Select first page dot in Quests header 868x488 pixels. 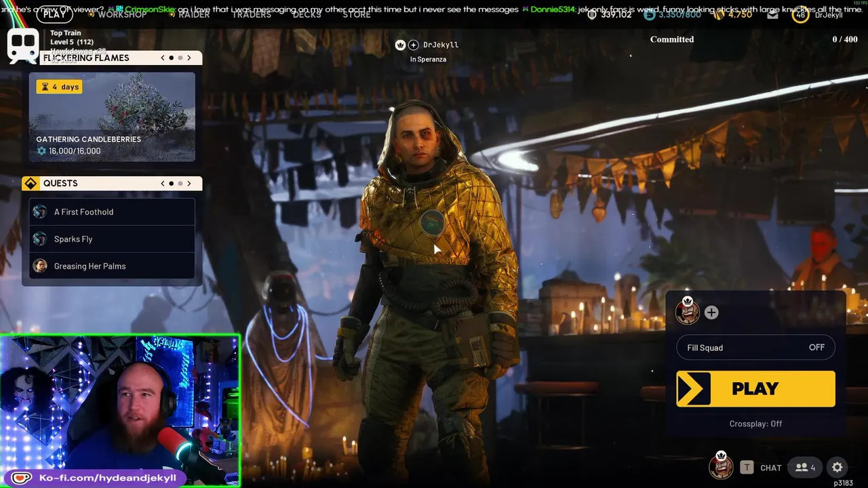(172, 184)
